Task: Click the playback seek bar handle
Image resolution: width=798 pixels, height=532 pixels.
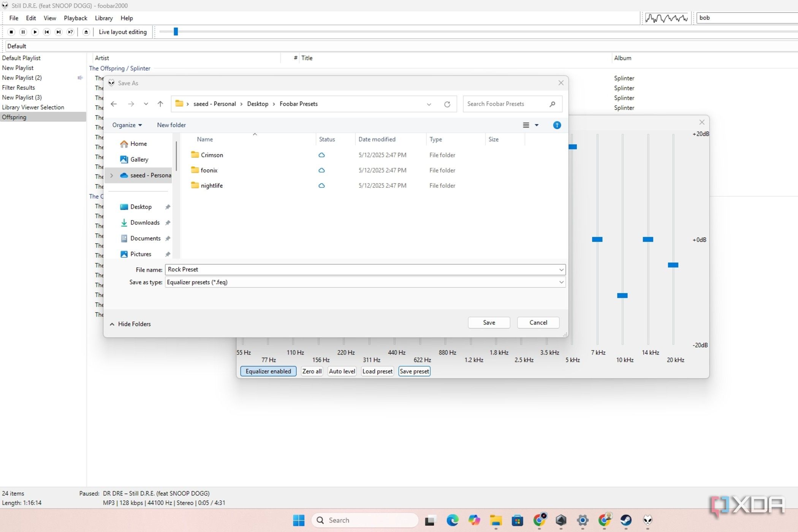Action: coord(176,32)
